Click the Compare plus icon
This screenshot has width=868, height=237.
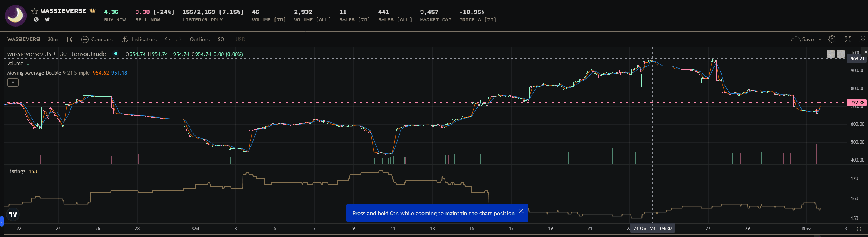tap(85, 39)
